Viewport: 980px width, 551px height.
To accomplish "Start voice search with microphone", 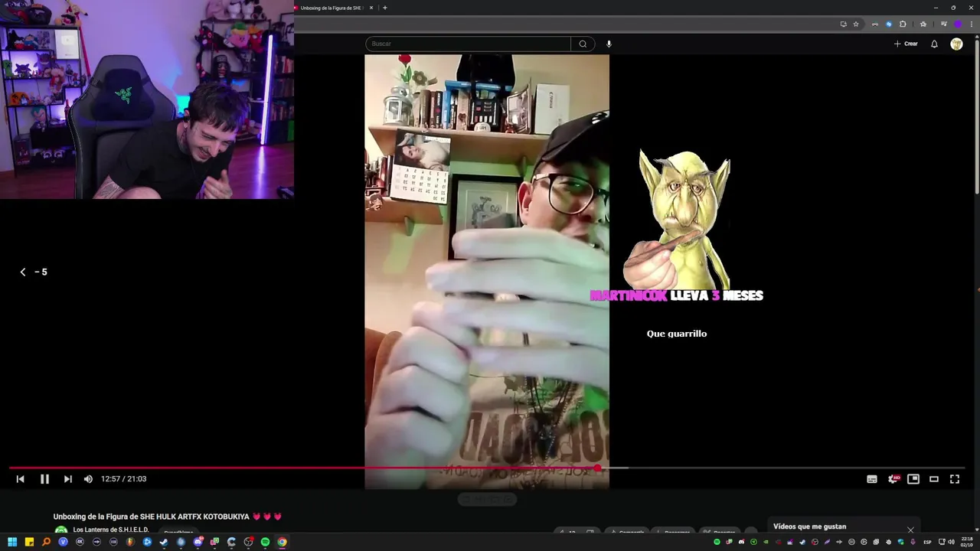I will (x=609, y=44).
